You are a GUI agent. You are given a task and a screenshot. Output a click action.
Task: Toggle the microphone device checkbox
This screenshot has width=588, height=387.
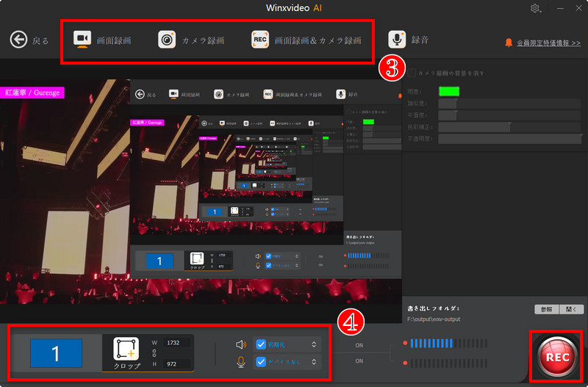[x=261, y=362]
